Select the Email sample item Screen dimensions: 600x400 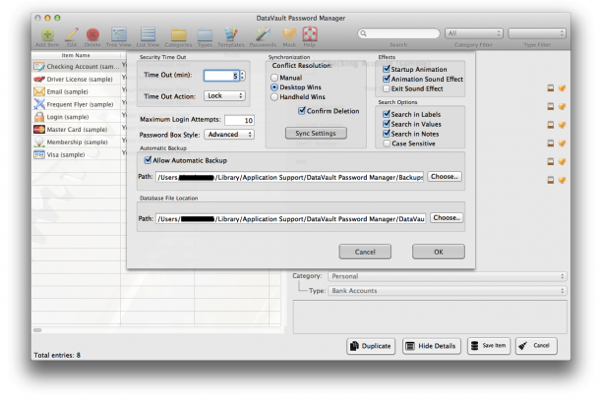tap(76, 92)
